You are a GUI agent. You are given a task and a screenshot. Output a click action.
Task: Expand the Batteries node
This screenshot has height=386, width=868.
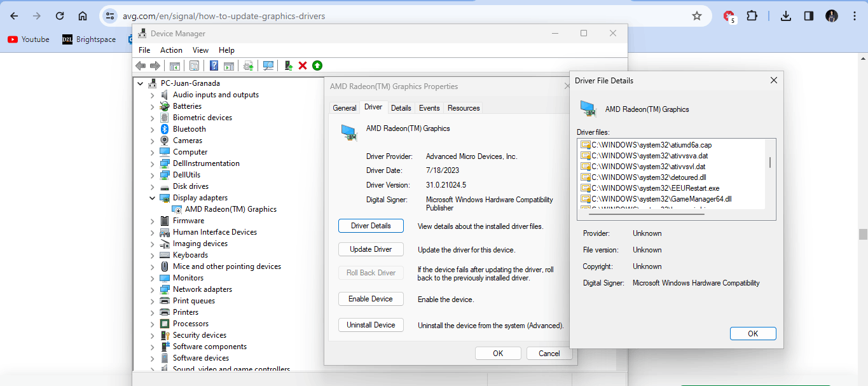[153, 106]
